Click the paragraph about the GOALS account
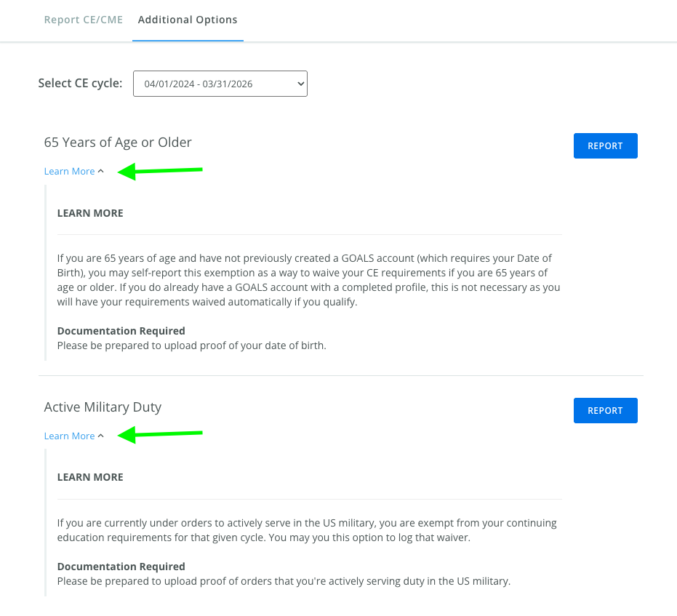677x616 pixels. (x=308, y=280)
